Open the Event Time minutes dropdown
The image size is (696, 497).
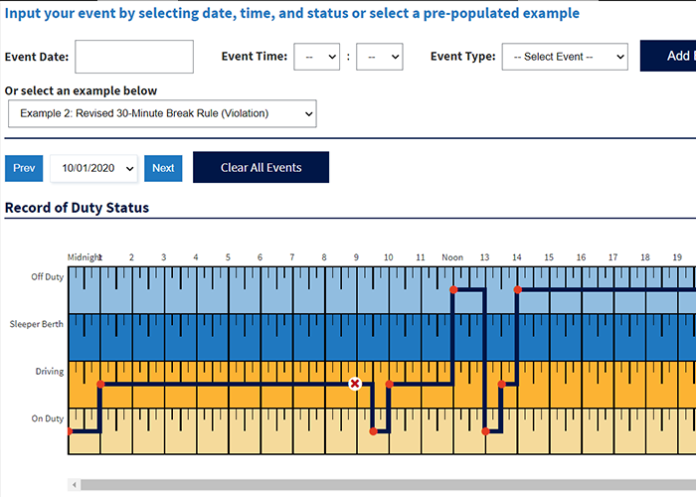379,57
